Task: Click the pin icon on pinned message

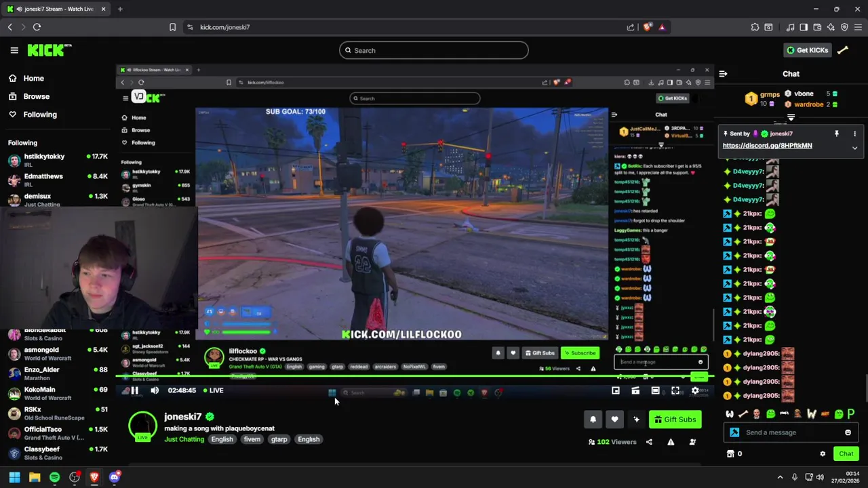Action: 837,134
